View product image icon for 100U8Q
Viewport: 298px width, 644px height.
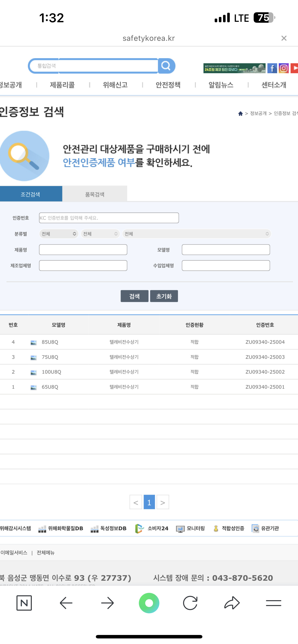coord(33,373)
